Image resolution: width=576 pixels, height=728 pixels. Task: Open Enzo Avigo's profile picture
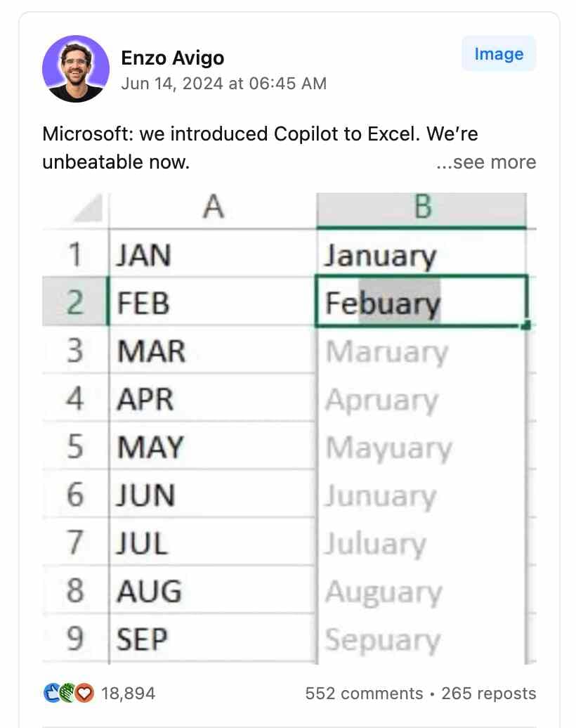(x=76, y=69)
